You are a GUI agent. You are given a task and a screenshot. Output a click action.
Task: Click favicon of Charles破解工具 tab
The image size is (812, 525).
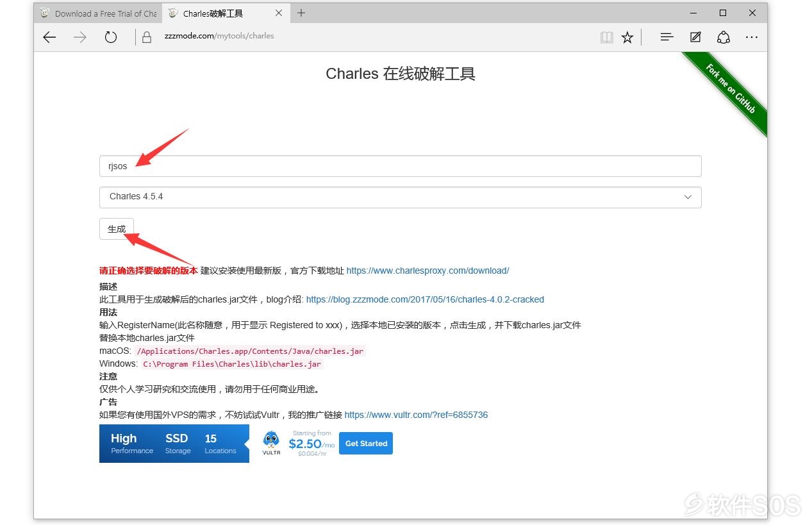pyautogui.click(x=173, y=13)
